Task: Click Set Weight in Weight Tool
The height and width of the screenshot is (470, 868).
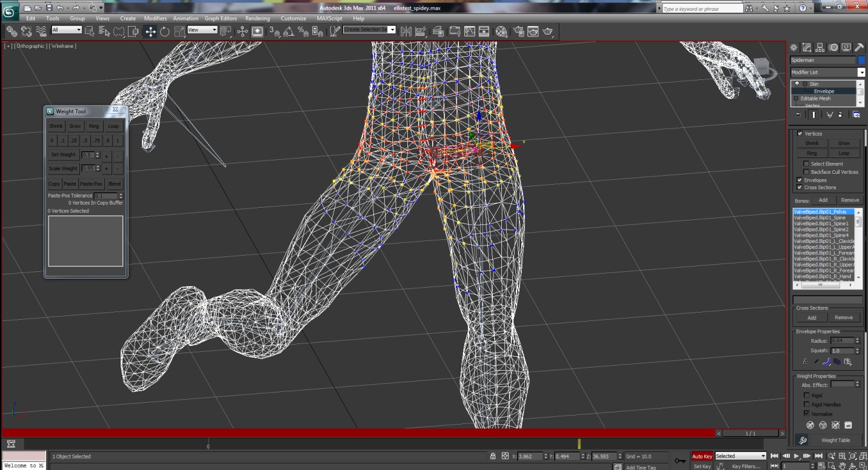Action: 63,154
